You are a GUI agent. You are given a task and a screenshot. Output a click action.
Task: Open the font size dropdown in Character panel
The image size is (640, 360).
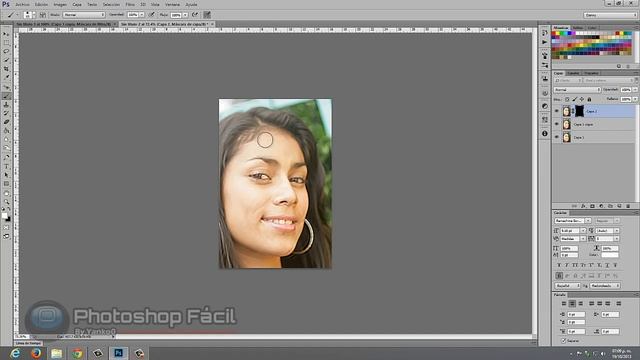pos(583,231)
